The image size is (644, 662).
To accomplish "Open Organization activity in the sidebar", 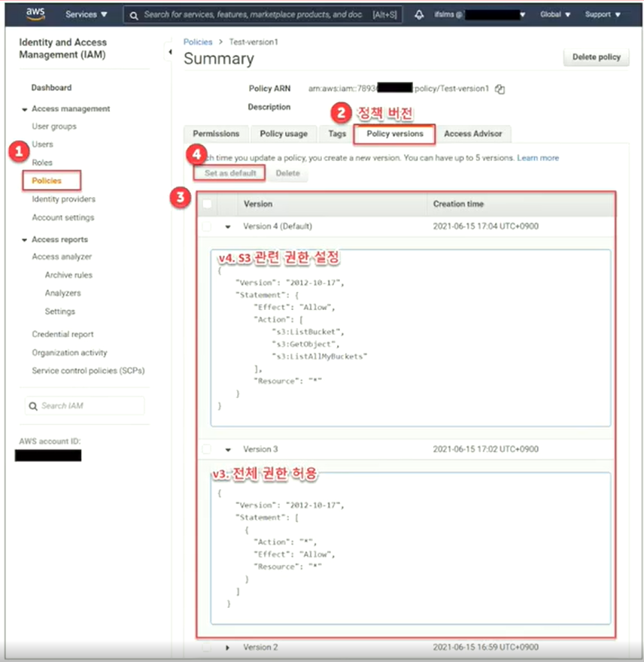I will point(70,353).
